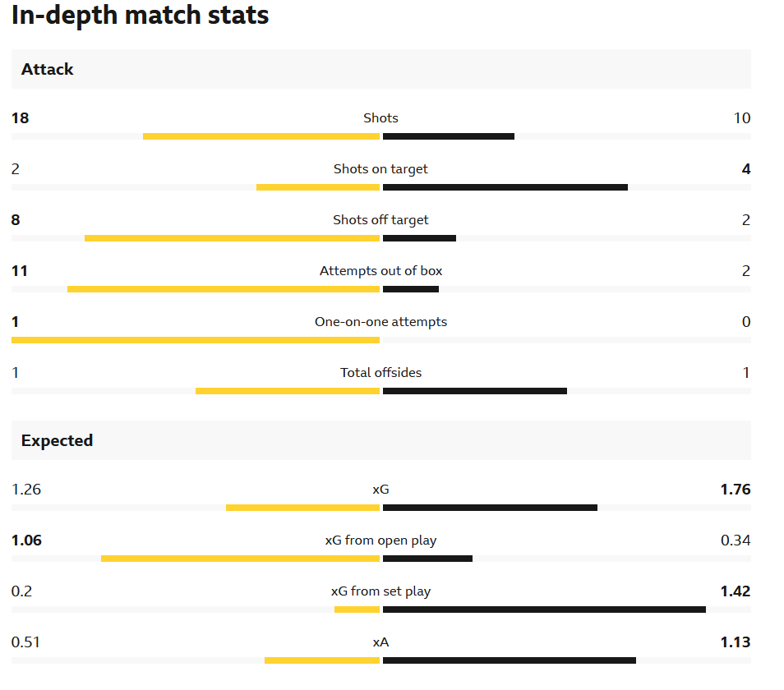The width and height of the screenshot is (784, 690).
Task: Click the yellow One-on-one attempts bar
Action: [196, 340]
